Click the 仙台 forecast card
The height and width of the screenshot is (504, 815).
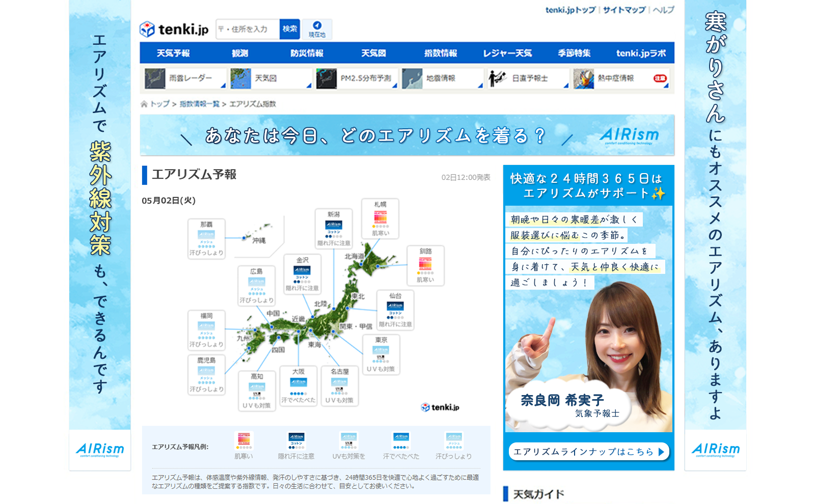point(395,310)
